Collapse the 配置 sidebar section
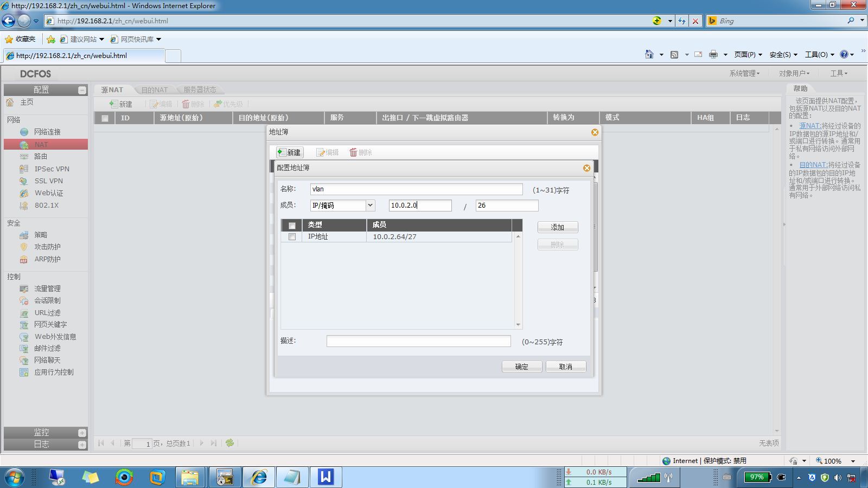Screen dimensions: 868x488 pos(82,90)
